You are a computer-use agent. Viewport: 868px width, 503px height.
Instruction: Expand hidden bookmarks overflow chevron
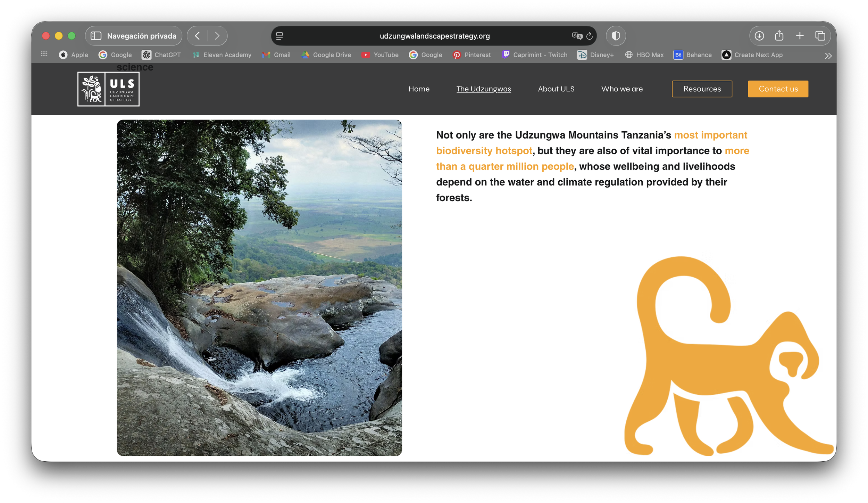(x=828, y=56)
